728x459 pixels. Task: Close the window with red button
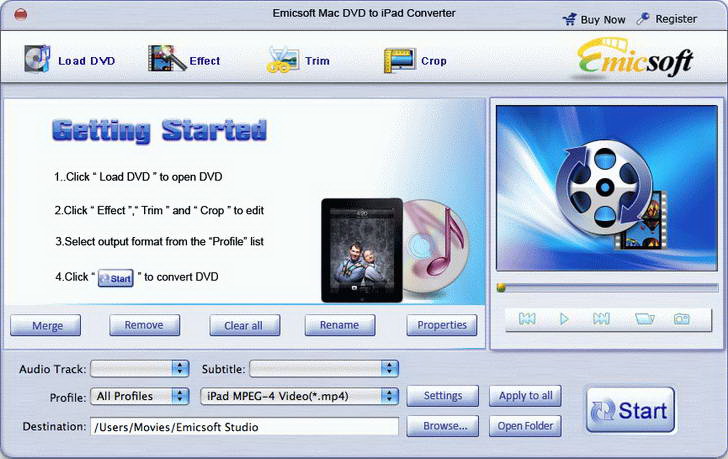[20, 15]
